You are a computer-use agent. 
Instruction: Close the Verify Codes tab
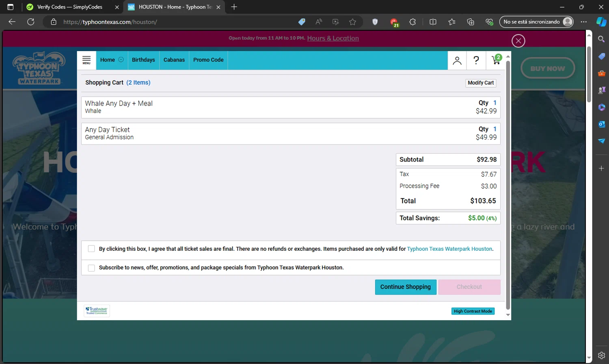(x=117, y=7)
